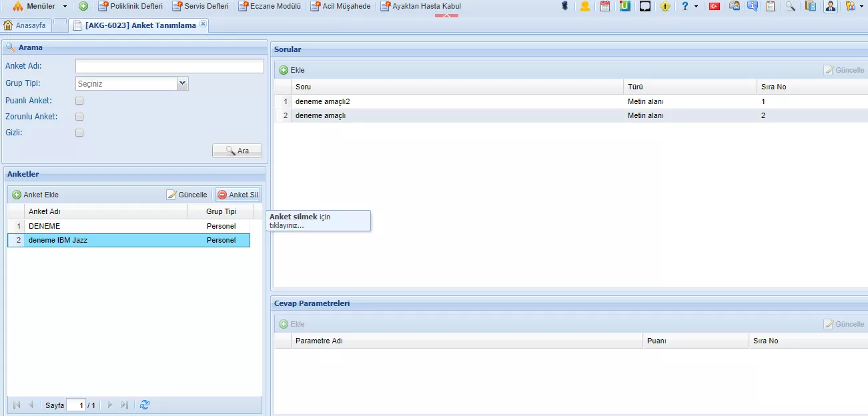The height and width of the screenshot is (416, 868).
Task: Click Ekle in the Sorular panel
Action: [292, 70]
